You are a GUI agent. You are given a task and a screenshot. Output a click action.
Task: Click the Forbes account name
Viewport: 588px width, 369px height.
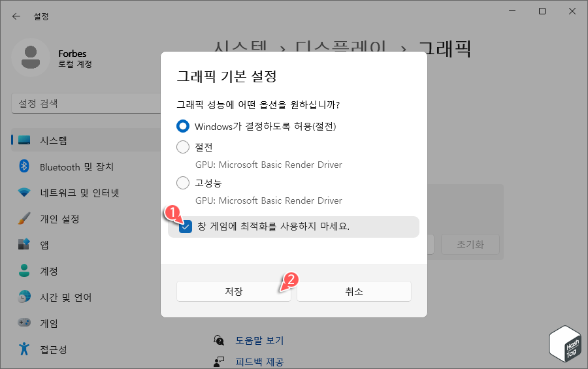72,54
